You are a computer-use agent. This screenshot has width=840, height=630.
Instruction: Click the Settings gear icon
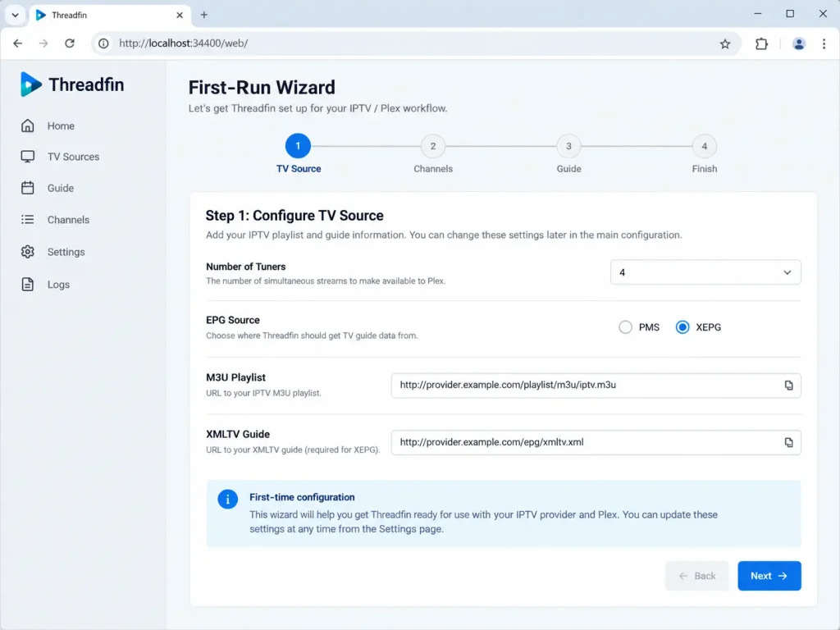[x=27, y=252]
